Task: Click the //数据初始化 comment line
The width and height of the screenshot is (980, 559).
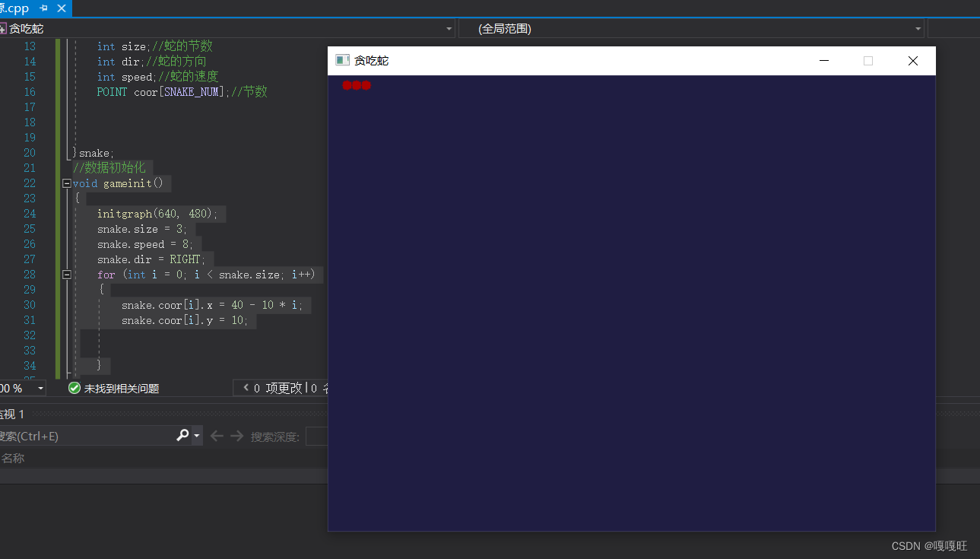Action: pos(109,168)
